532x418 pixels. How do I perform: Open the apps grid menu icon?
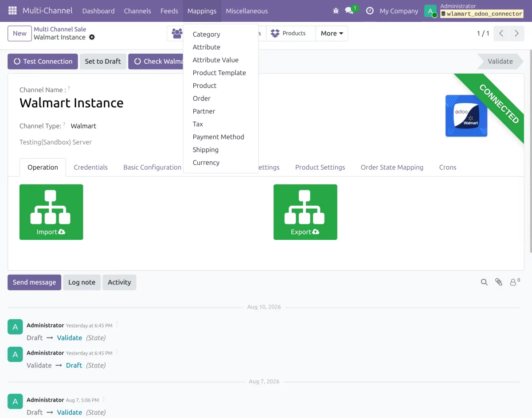pos(12,11)
